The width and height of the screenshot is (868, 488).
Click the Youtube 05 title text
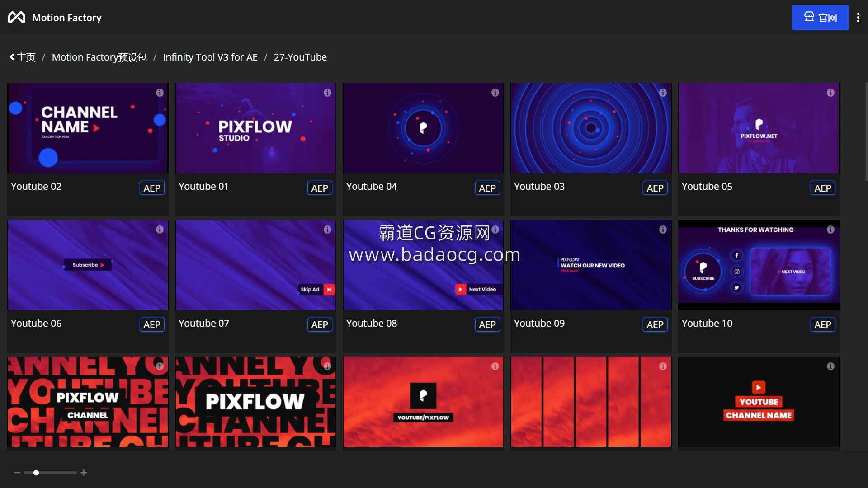tap(707, 186)
